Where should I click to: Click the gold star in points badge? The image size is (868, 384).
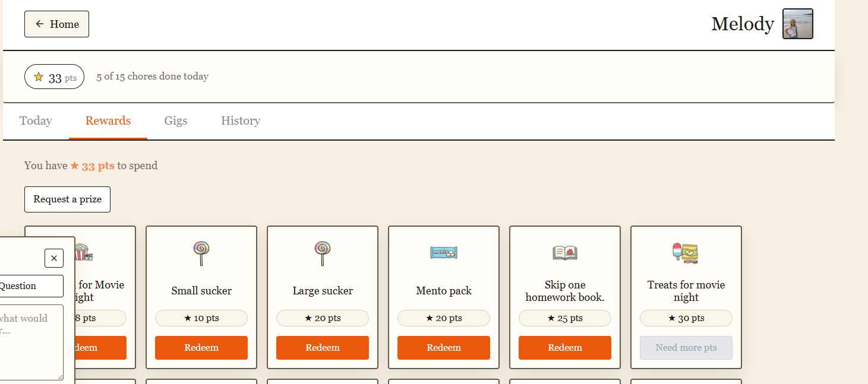coord(39,77)
